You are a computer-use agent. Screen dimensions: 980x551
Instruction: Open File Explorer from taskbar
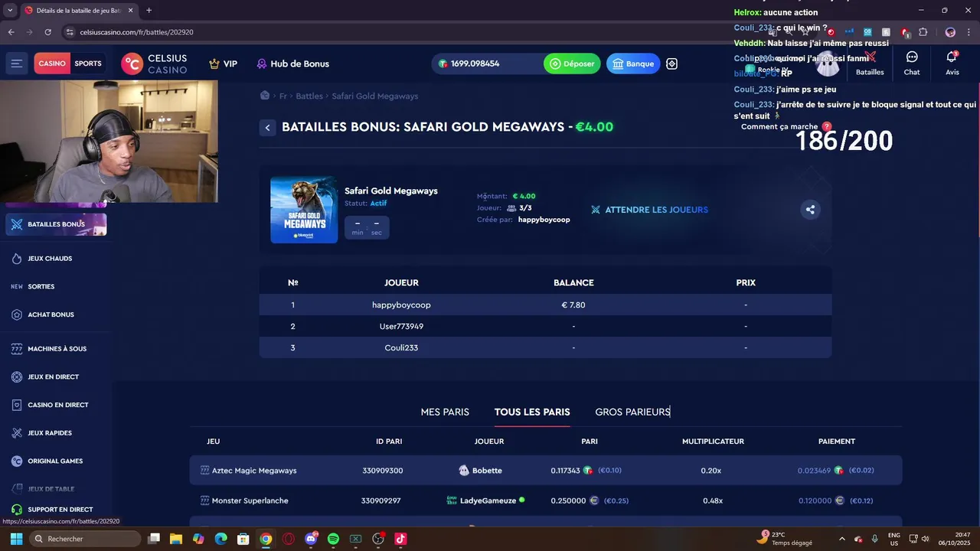(176, 539)
